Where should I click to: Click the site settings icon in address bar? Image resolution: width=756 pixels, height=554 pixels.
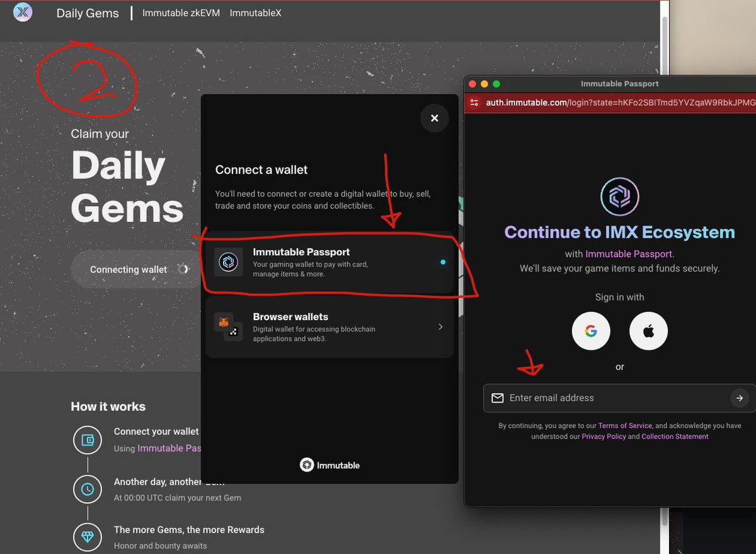[x=474, y=103]
